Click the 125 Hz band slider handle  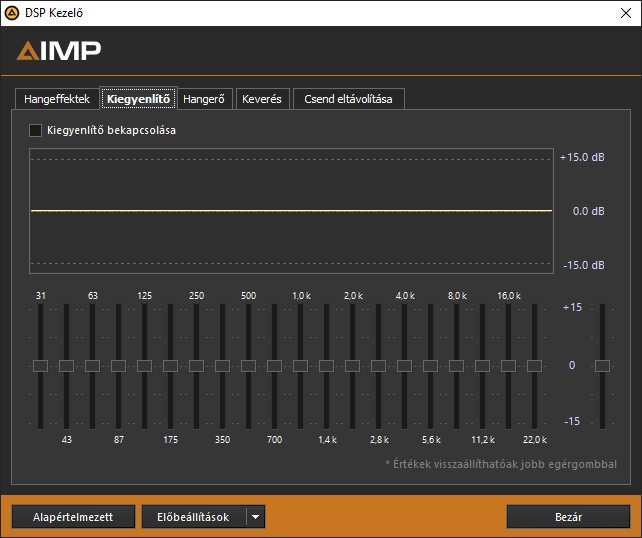pyautogui.click(x=145, y=366)
